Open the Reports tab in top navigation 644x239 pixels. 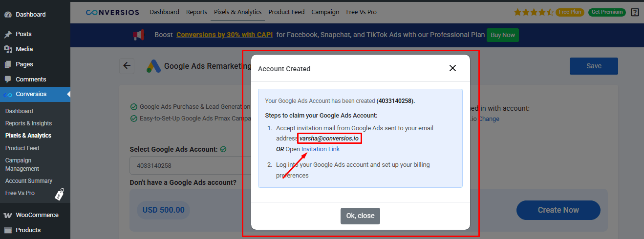(196, 12)
